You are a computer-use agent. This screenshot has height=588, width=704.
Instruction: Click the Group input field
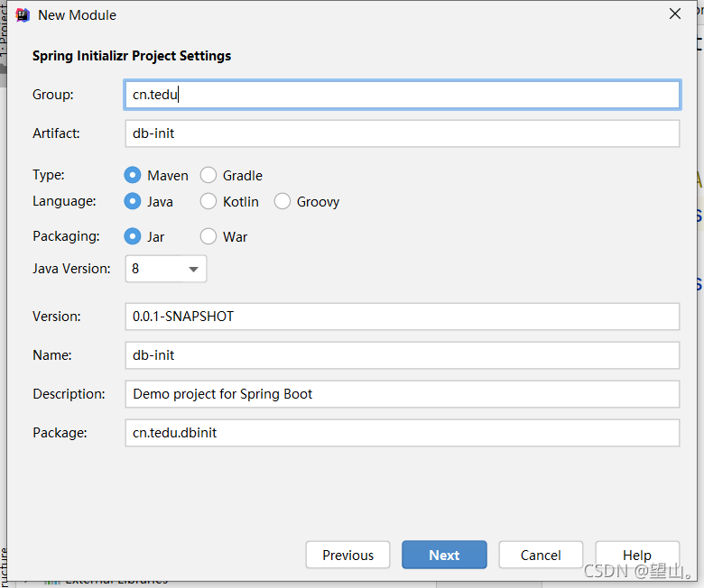tap(403, 95)
